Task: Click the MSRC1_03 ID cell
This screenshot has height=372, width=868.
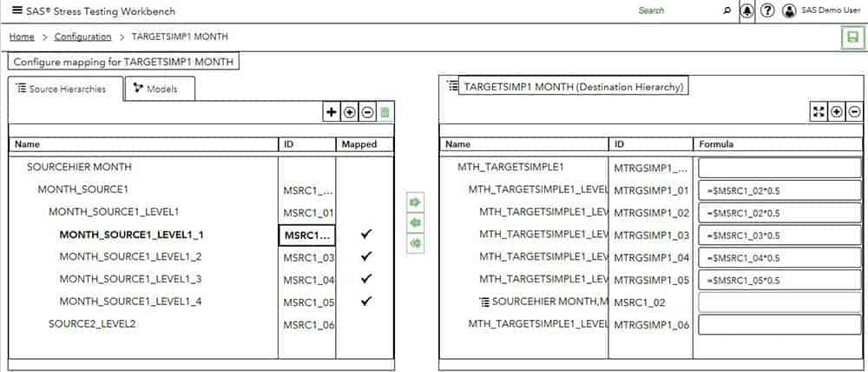Action: (308, 257)
